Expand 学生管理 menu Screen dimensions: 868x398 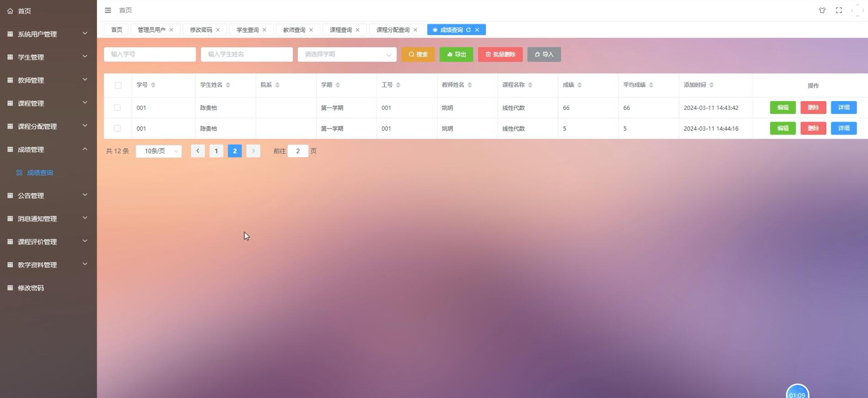click(48, 57)
